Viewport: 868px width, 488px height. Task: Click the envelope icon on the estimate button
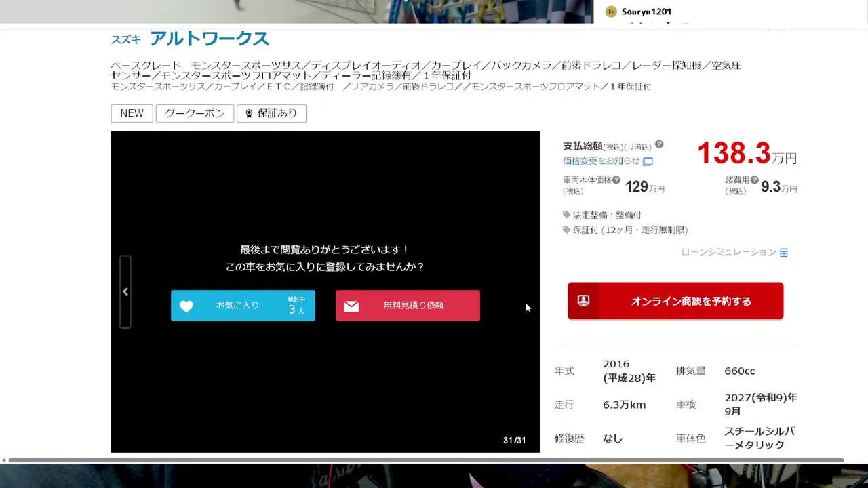(351, 306)
